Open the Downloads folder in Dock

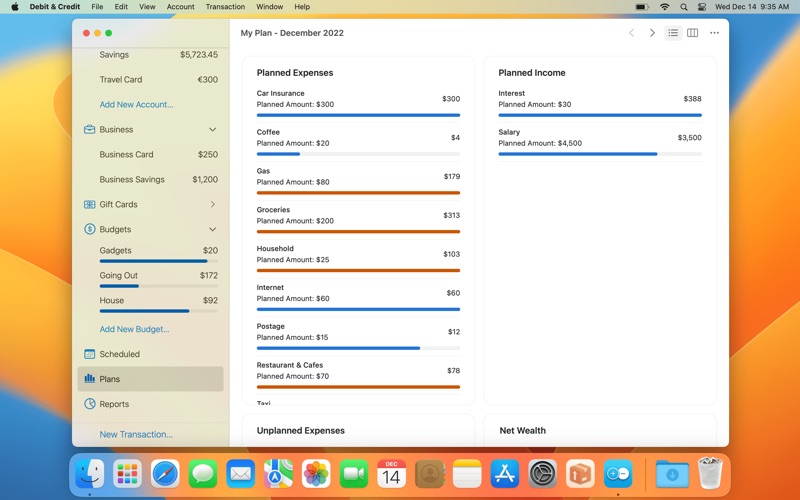pos(672,473)
